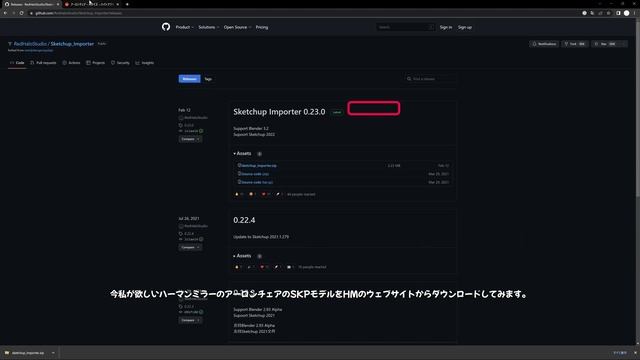Go to the Pricing page
Viewport: 640px width, 360px height.
(x=262, y=27)
